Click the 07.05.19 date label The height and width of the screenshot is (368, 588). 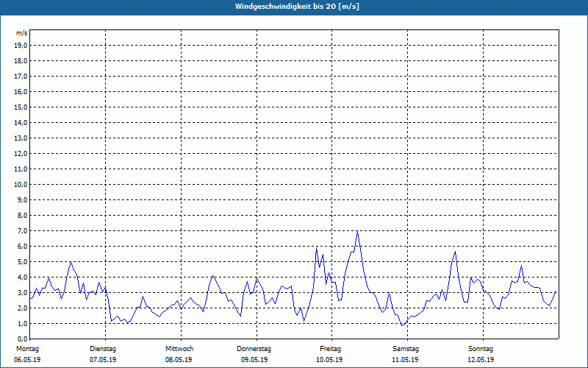pos(103,360)
